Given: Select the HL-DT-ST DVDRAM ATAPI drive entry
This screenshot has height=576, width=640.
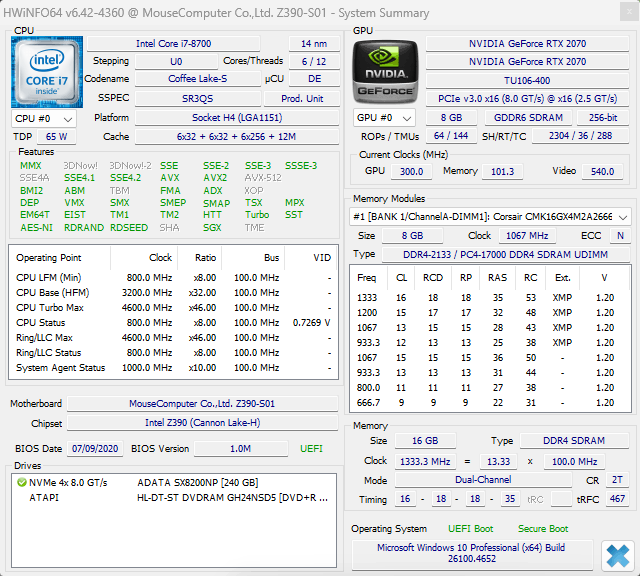Looking at the screenshot, I should pos(173,498).
